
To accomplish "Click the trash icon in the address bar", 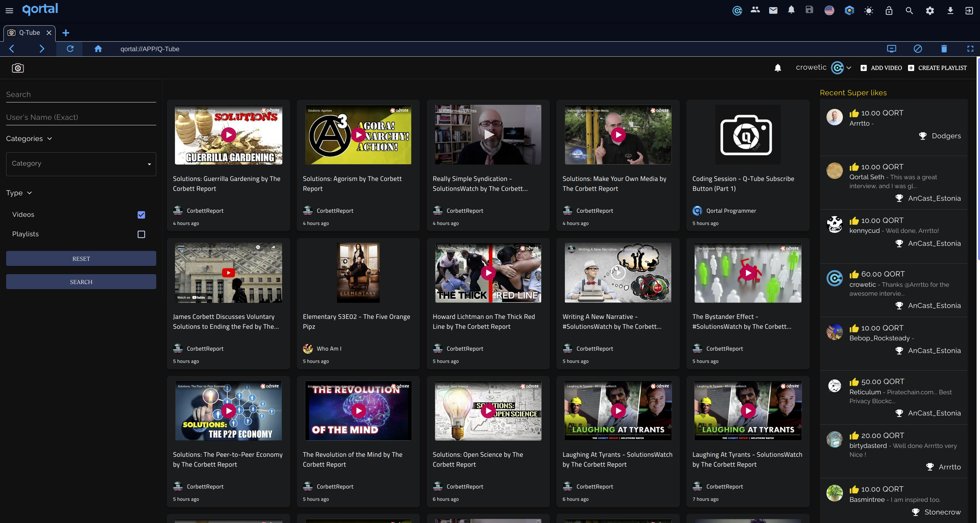I will (944, 49).
